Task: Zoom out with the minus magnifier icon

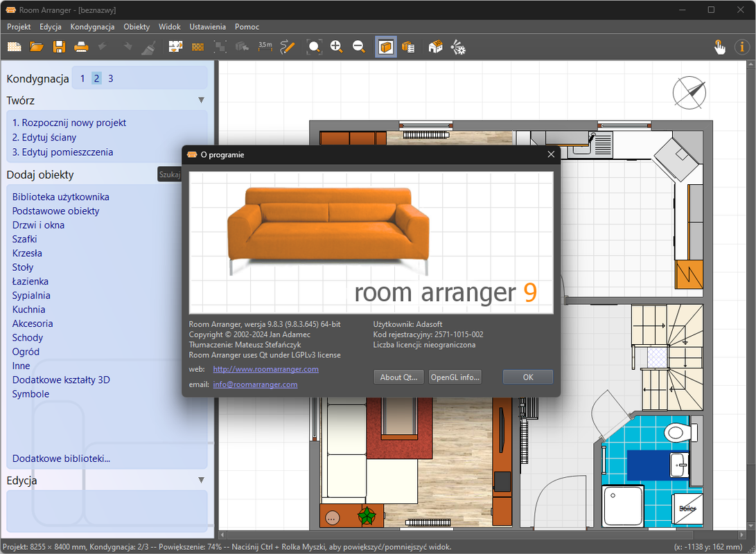Action: pyautogui.click(x=359, y=46)
